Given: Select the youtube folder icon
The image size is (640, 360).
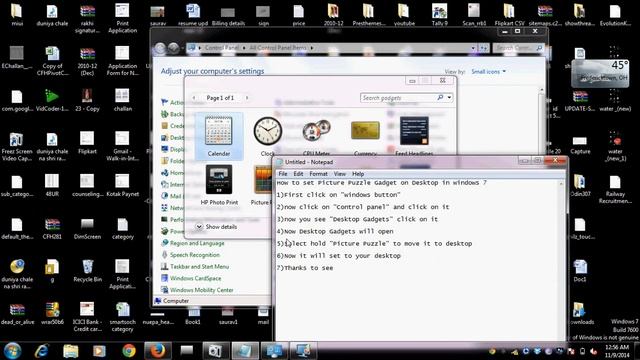Looking at the screenshot, I should [404, 15].
